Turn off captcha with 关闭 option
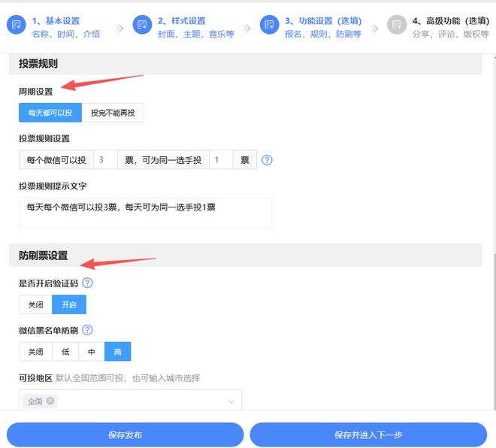This screenshot has height=448, width=496. pyautogui.click(x=35, y=304)
